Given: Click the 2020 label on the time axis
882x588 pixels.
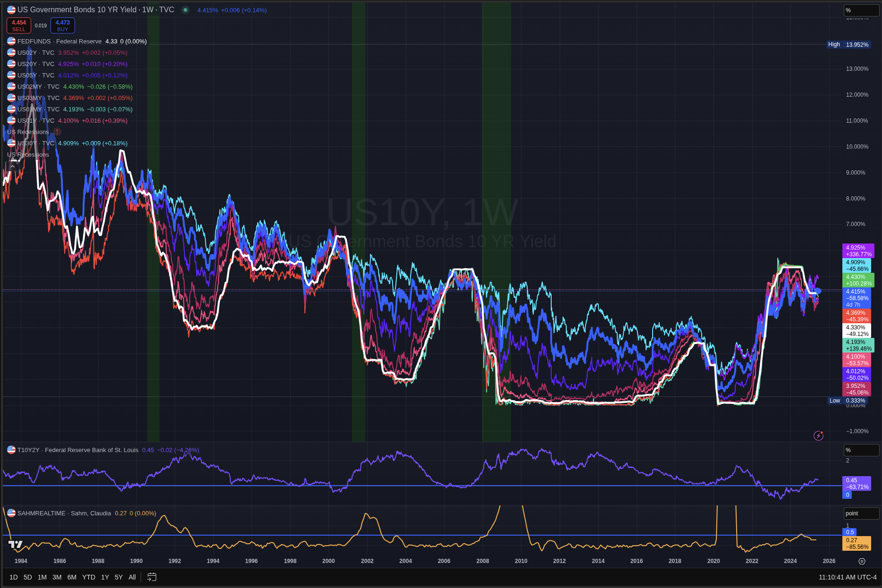Looking at the screenshot, I should point(714,561).
